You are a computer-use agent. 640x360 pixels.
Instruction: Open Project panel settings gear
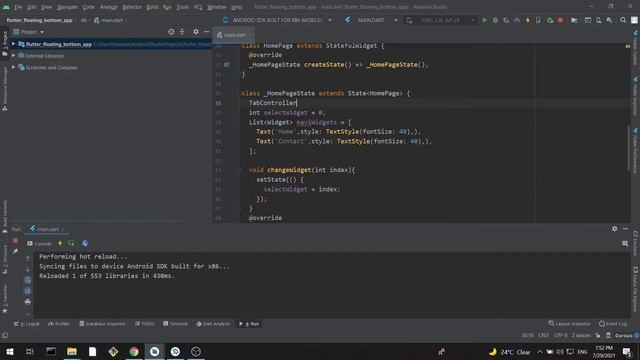pyautogui.click(x=196, y=31)
